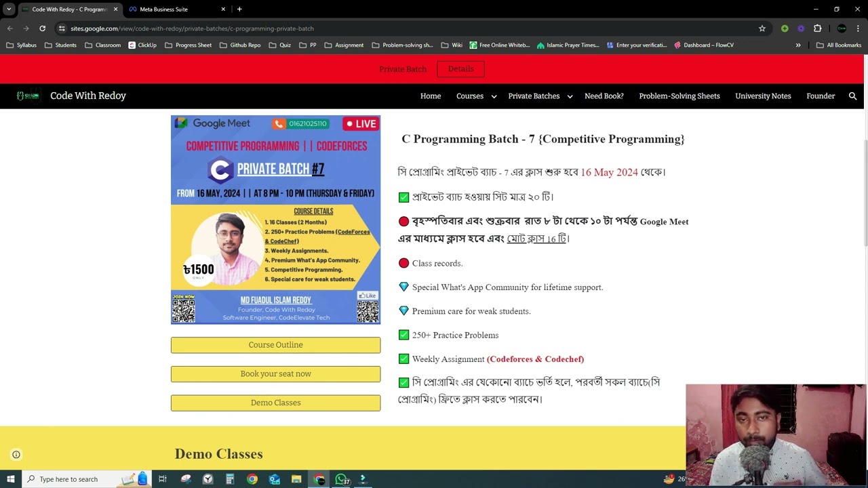
Task: Open the Students bookmark folder
Action: tap(60, 45)
